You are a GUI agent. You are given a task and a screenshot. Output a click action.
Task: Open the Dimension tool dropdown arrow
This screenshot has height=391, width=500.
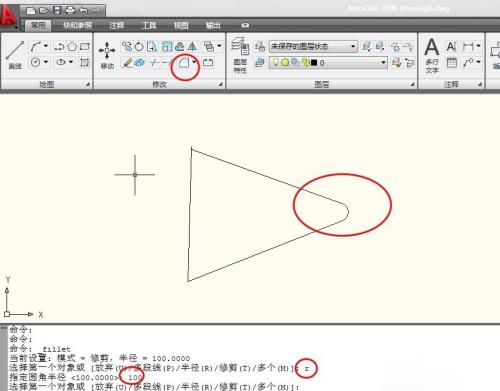478,46
